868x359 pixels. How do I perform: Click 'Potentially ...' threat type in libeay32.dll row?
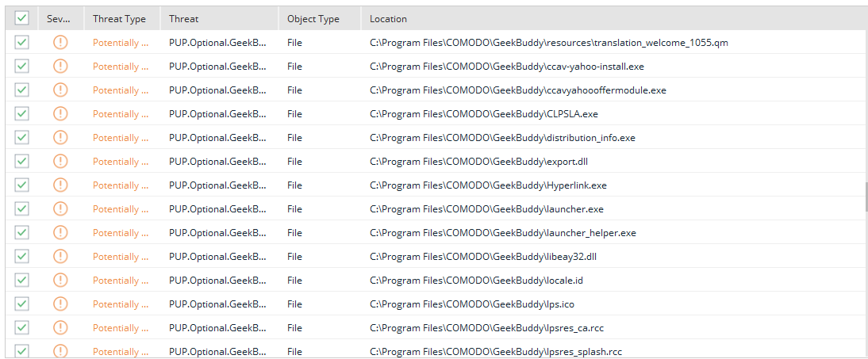[x=121, y=257]
